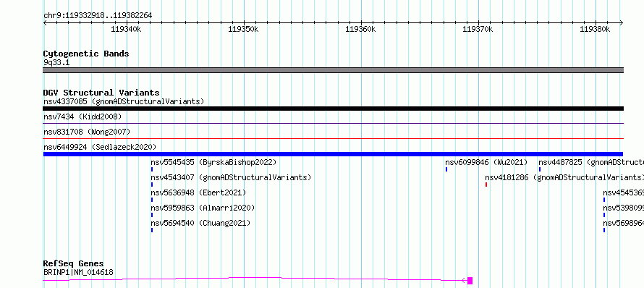Select the blue mark under nsv5694540
The height and width of the screenshot is (288, 644).
pos(152,230)
